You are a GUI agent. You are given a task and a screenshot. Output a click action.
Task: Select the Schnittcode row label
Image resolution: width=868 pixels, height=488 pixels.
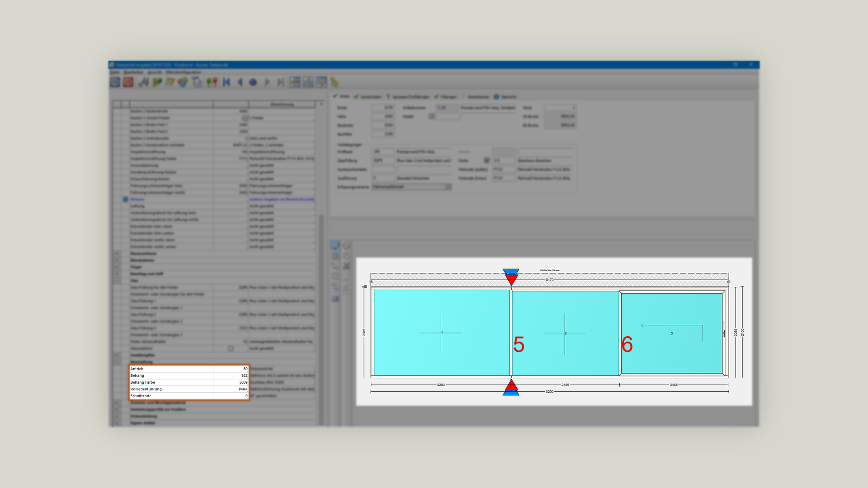click(141, 396)
